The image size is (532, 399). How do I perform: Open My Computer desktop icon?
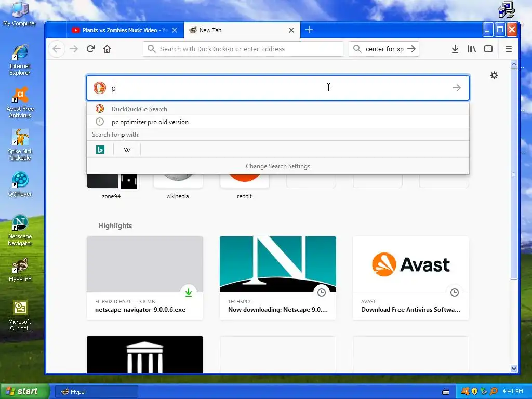20,14
